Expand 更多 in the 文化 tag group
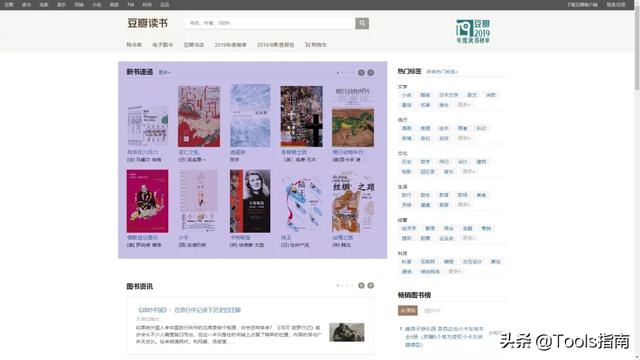 469,172
